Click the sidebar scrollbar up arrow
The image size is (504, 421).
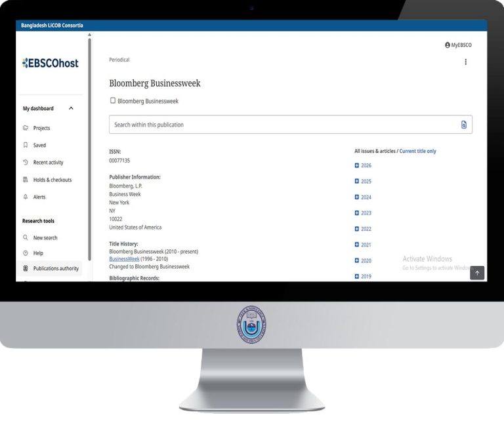click(x=89, y=35)
